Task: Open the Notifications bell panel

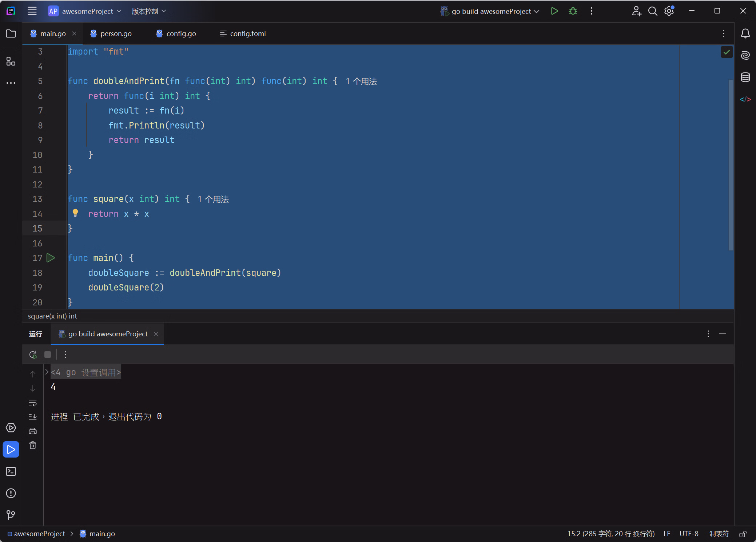Action: pyautogui.click(x=745, y=33)
